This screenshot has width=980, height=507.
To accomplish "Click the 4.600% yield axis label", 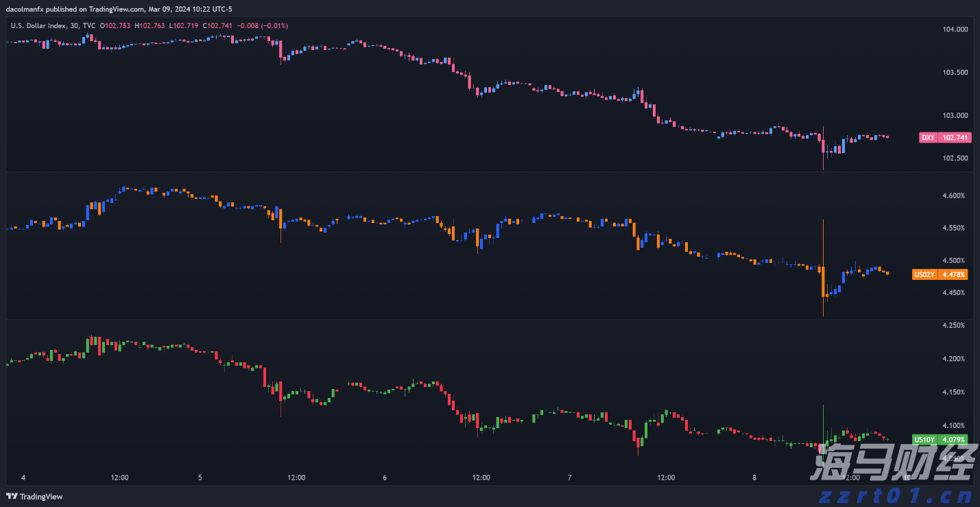I will point(953,196).
